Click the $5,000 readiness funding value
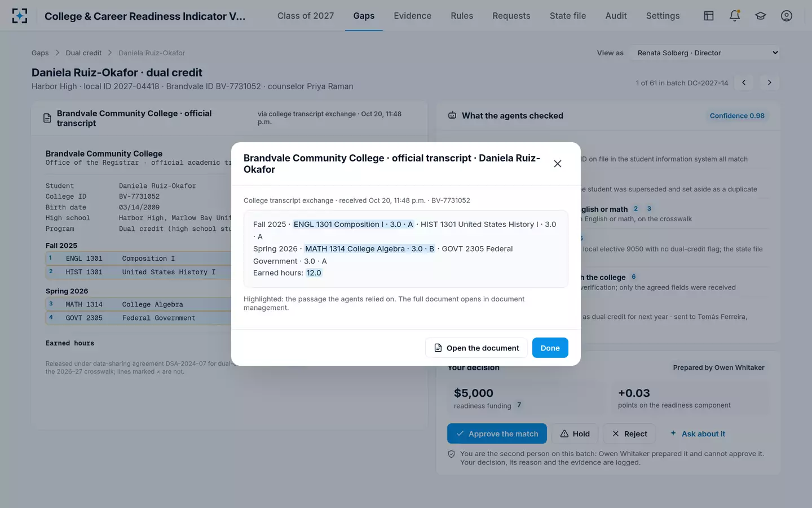Screen dimensions: 812x508 [x=474, y=393]
